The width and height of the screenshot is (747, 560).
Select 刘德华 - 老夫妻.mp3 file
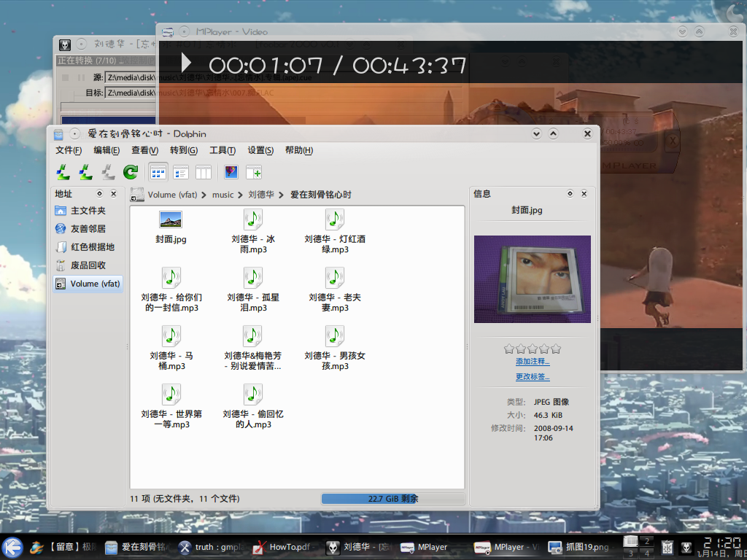335,290
